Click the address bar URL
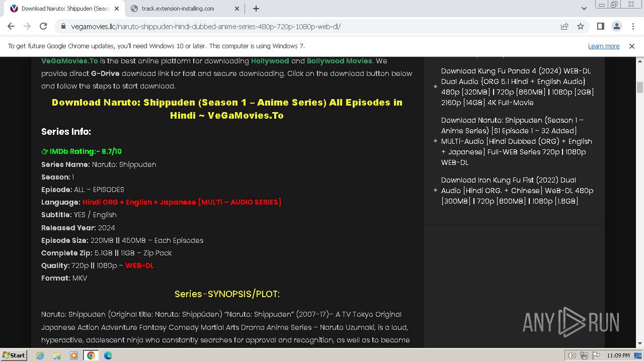Image resolution: width=644 pixels, height=362 pixels. (206, 27)
